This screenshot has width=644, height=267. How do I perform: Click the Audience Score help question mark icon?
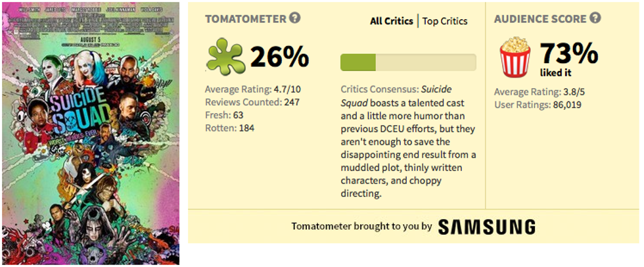pos(595,18)
